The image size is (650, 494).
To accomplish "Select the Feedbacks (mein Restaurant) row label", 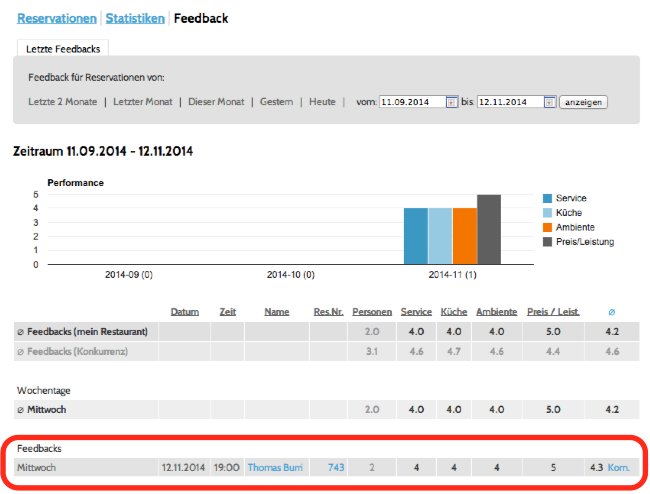I will tap(82, 332).
